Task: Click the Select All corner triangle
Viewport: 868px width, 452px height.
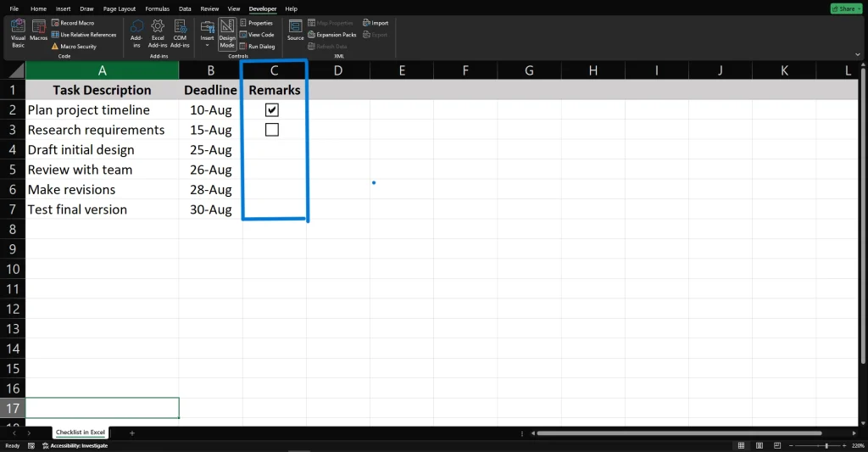Action: 16,70
